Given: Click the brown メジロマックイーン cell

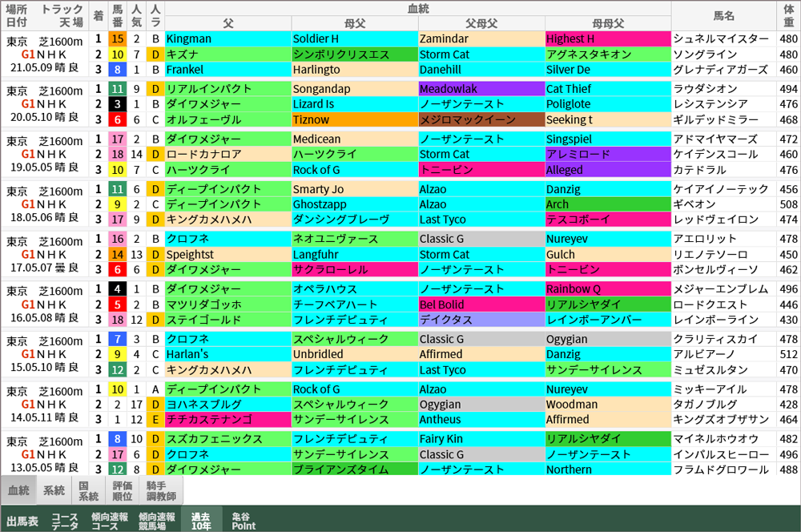Looking at the screenshot, I should [481, 120].
